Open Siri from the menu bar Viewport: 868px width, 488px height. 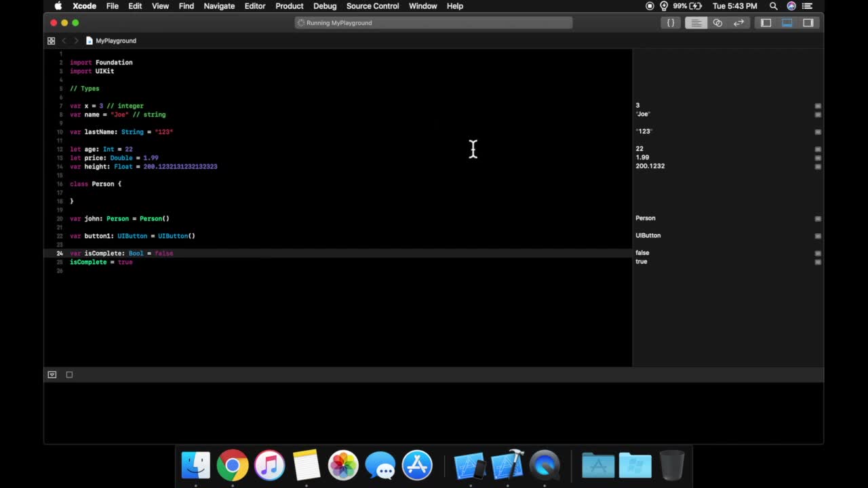click(x=791, y=6)
